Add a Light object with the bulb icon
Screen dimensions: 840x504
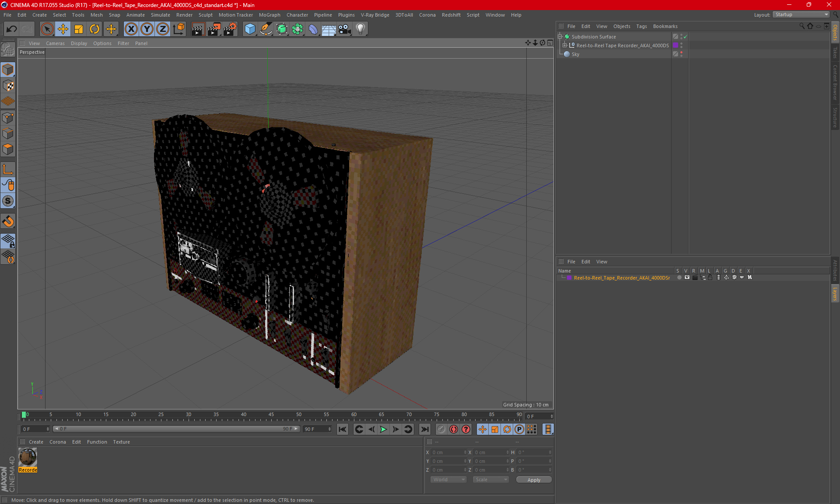point(360,29)
